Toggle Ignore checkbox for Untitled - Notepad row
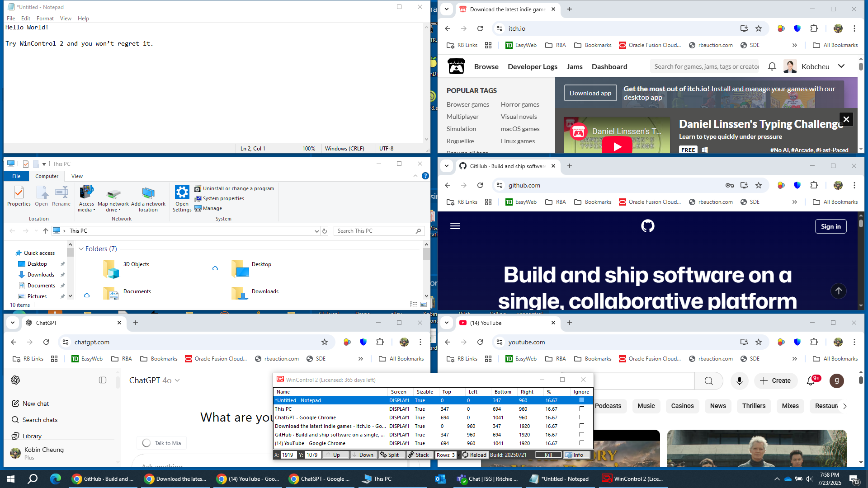 tap(581, 400)
